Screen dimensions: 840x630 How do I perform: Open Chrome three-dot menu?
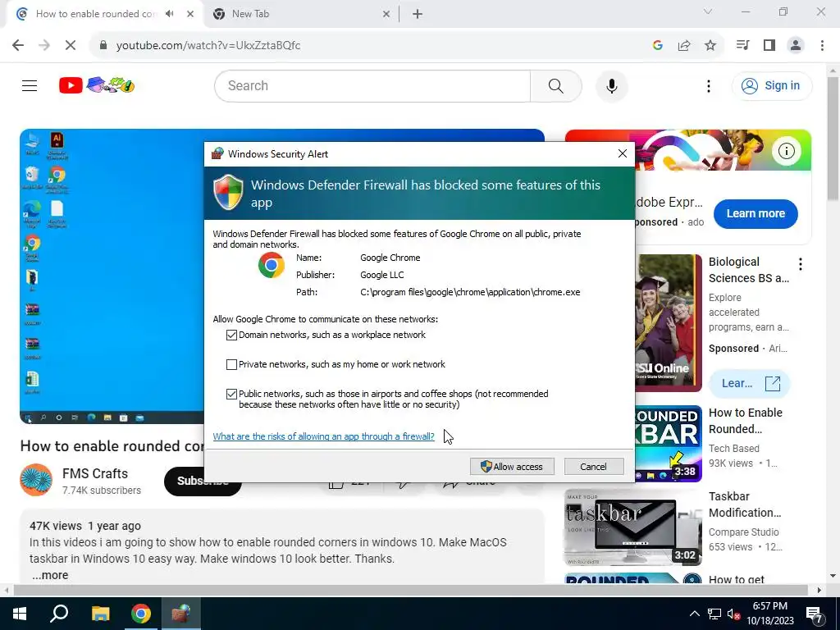pyautogui.click(x=822, y=46)
